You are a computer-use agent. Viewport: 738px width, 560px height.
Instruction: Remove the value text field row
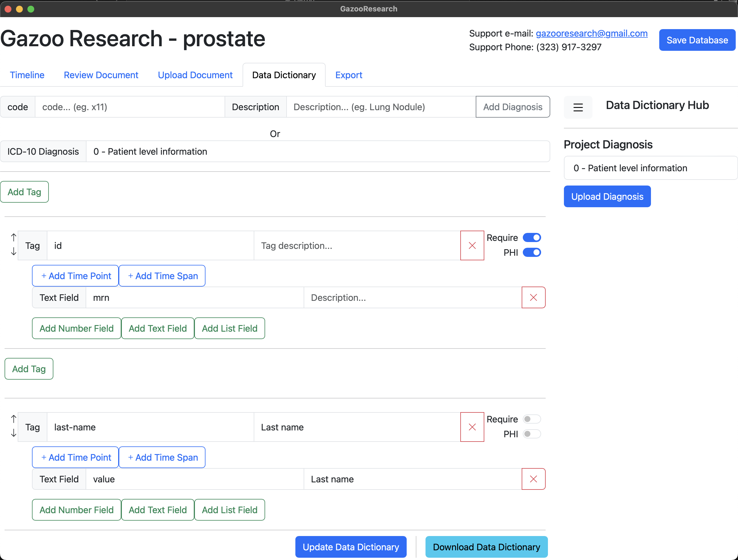pyautogui.click(x=533, y=479)
